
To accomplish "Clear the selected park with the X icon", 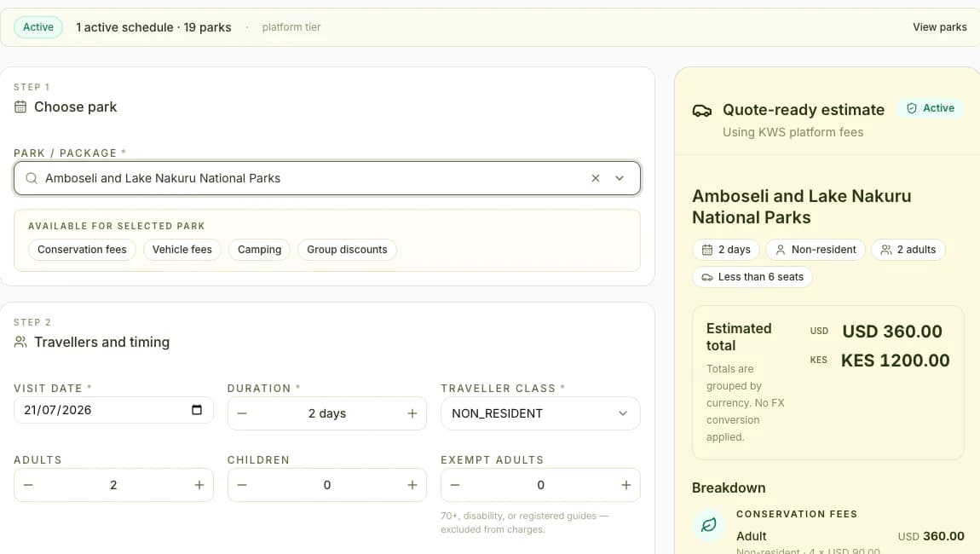I will point(595,178).
